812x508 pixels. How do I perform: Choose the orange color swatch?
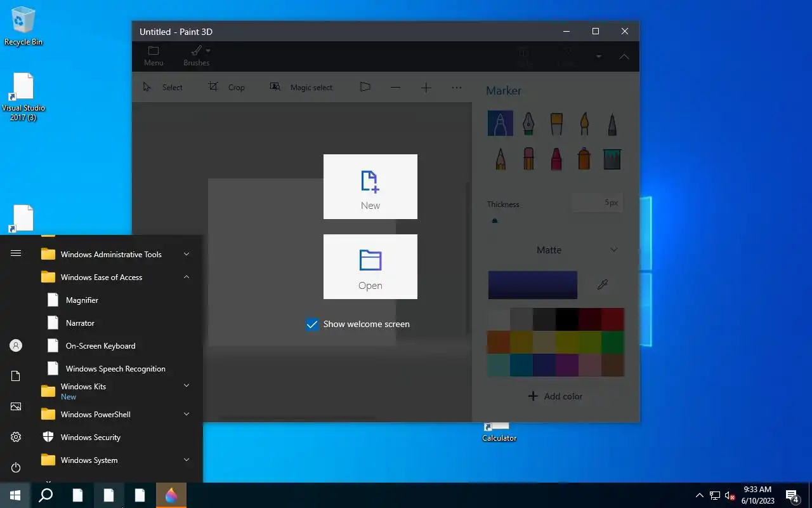[x=499, y=342]
